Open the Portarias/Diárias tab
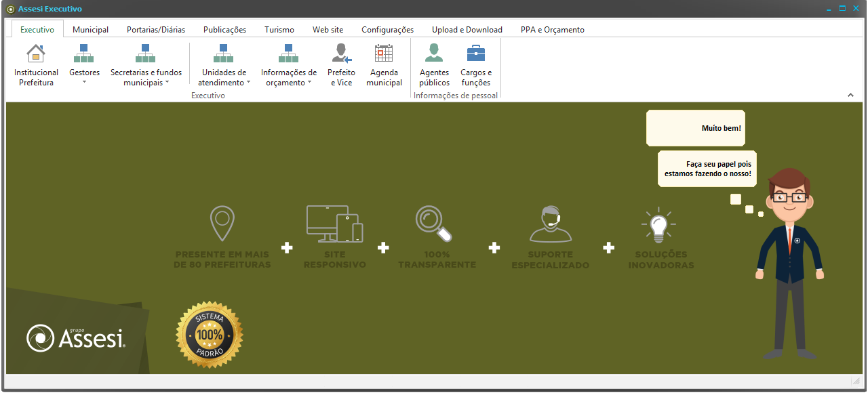868x393 pixels. coord(156,30)
